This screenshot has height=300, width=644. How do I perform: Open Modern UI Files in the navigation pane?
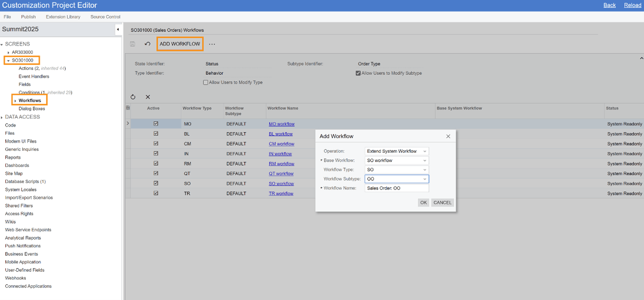pos(20,141)
